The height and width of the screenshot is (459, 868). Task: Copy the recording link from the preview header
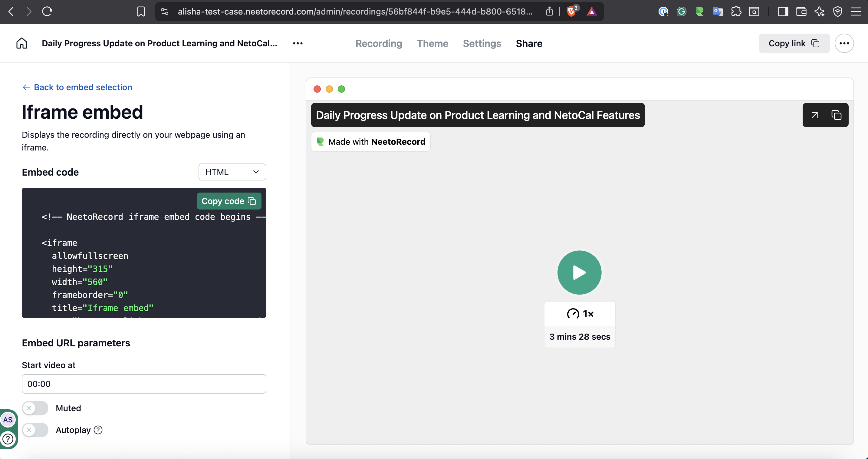pos(836,115)
